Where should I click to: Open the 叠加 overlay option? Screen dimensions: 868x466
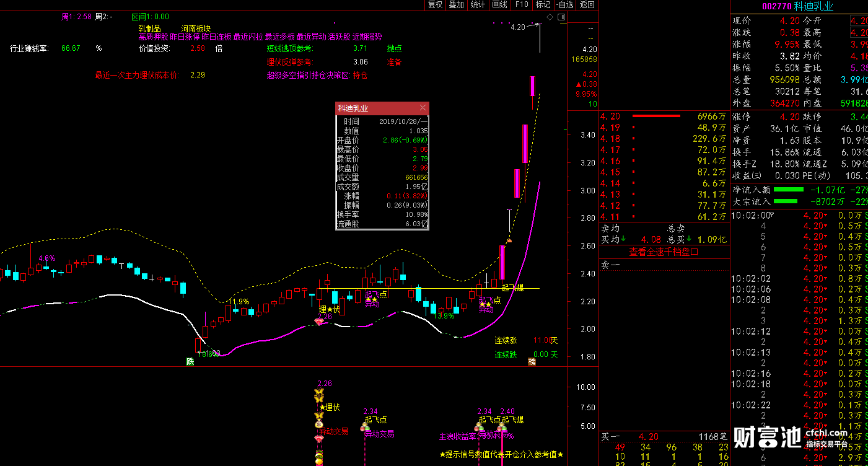point(457,4)
